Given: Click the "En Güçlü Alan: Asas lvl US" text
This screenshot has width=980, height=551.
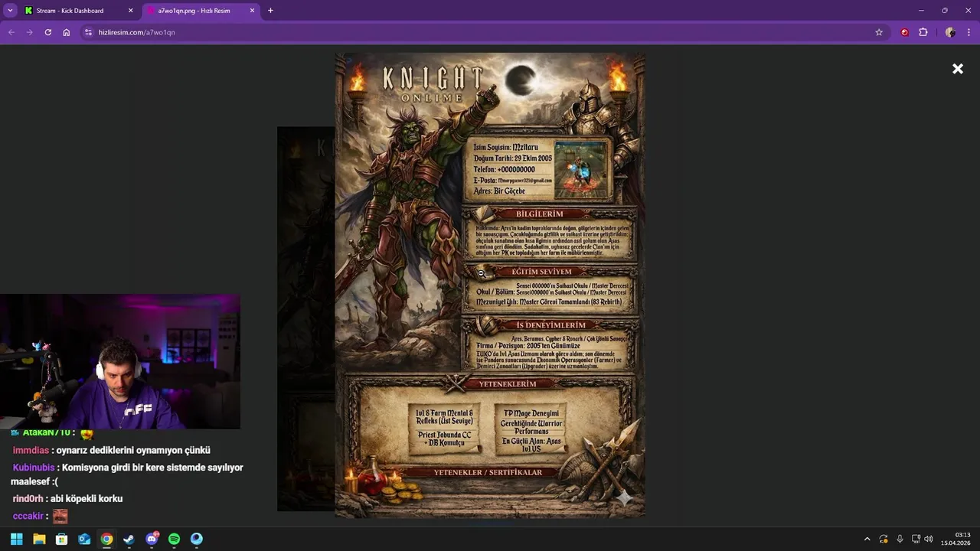Looking at the screenshot, I should 531,445.
